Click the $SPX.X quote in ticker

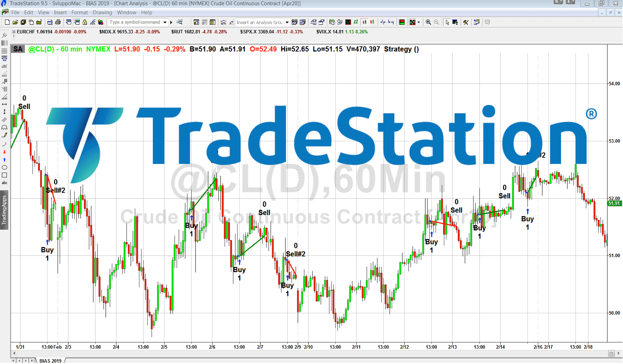coord(271,32)
